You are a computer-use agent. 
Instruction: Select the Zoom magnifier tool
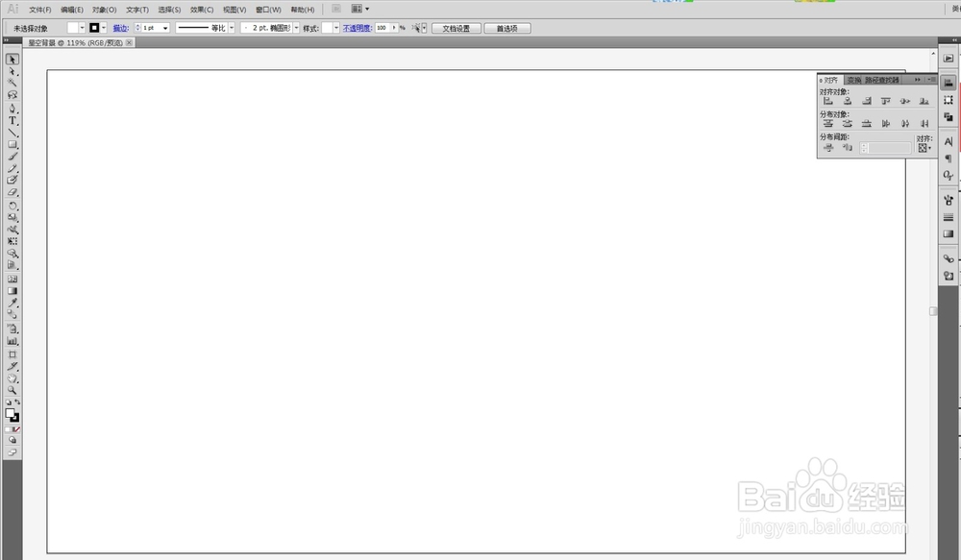[12, 390]
